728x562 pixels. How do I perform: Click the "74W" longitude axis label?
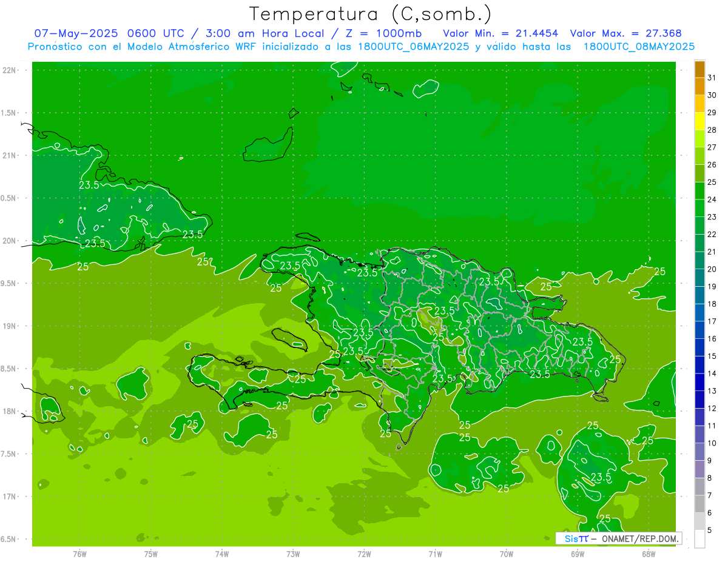point(222,554)
